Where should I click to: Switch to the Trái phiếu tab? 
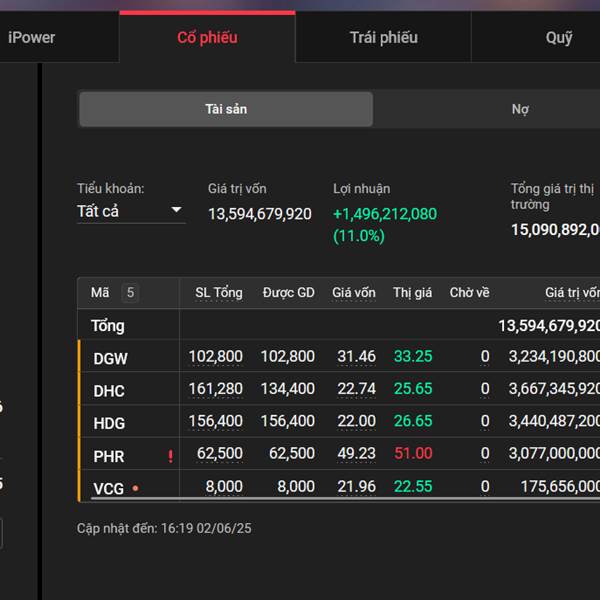tap(383, 38)
